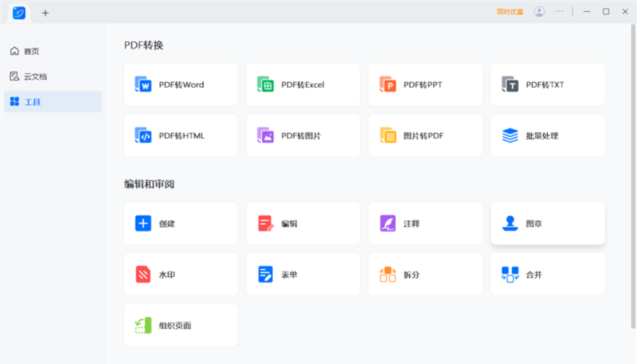Open the more options ellipsis menu
This screenshot has height=364, width=637.
coord(560,11)
